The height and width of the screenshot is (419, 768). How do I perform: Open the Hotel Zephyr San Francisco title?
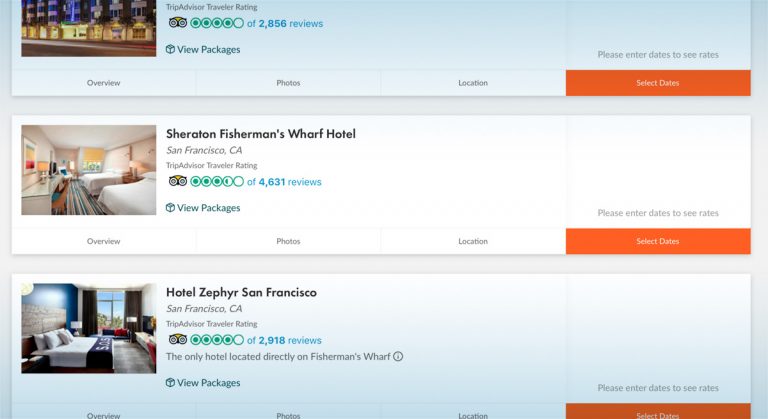[x=241, y=293]
